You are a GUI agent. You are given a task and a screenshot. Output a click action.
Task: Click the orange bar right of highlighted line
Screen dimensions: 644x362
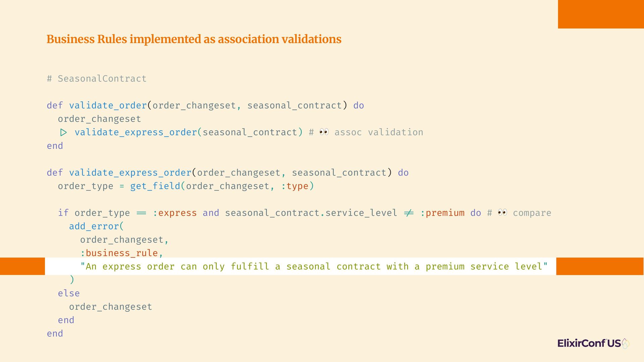coord(600,266)
